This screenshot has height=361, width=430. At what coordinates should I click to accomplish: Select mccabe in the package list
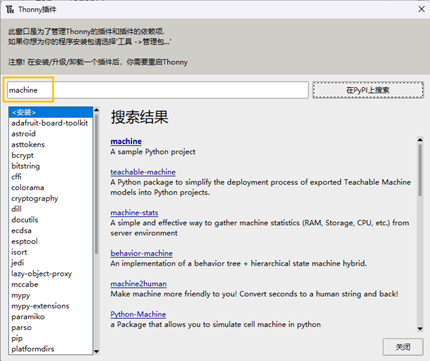click(51, 284)
